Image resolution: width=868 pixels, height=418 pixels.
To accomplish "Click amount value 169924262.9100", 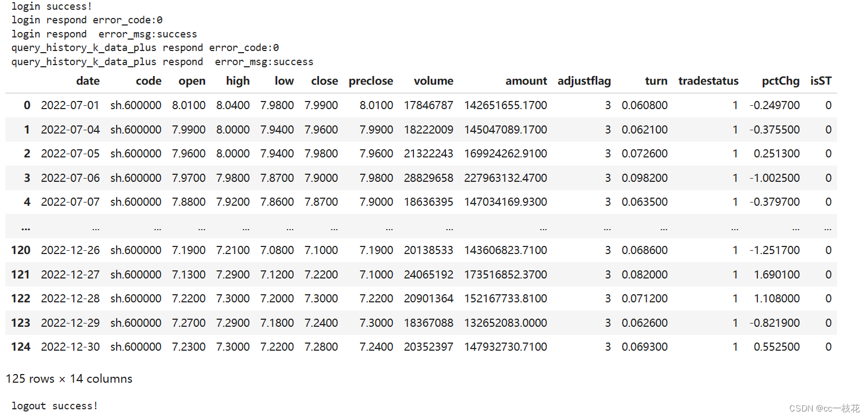I will [506, 154].
